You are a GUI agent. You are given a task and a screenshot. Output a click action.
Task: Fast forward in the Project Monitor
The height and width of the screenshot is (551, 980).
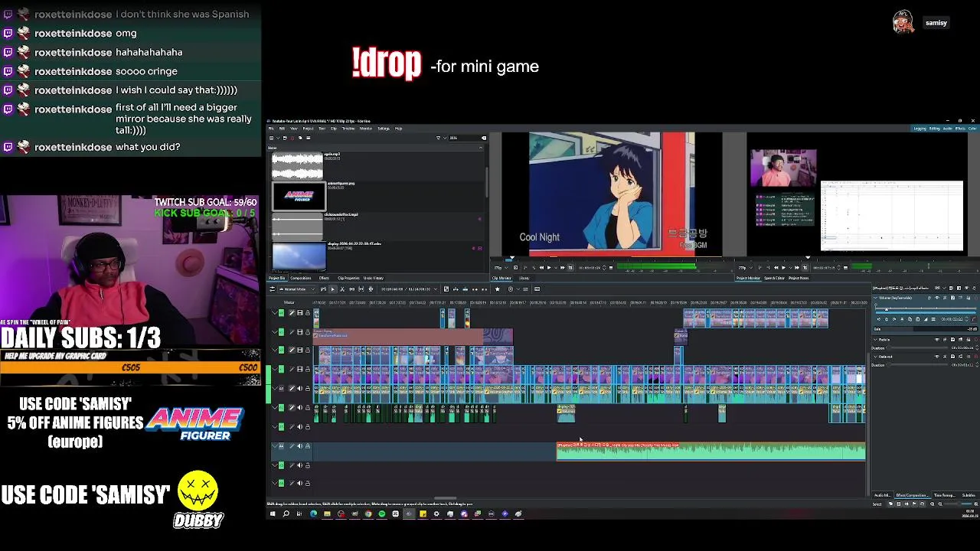click(x=797, y=268)
